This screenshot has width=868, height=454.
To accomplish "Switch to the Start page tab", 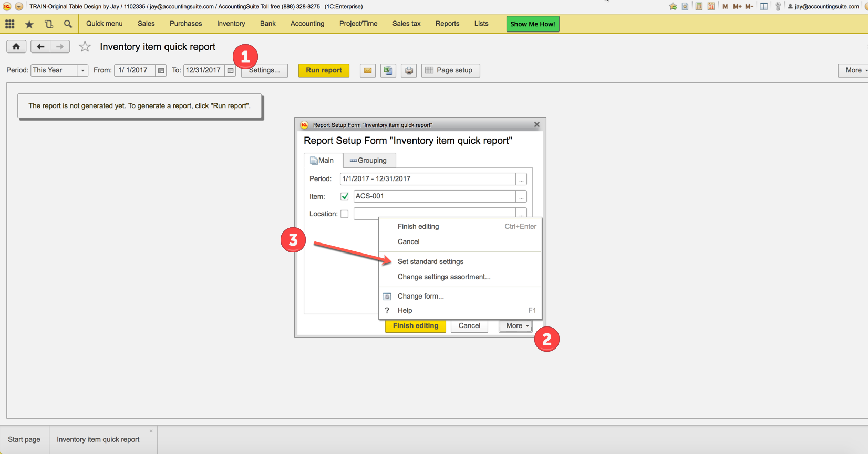I will [x=24, y=440].
